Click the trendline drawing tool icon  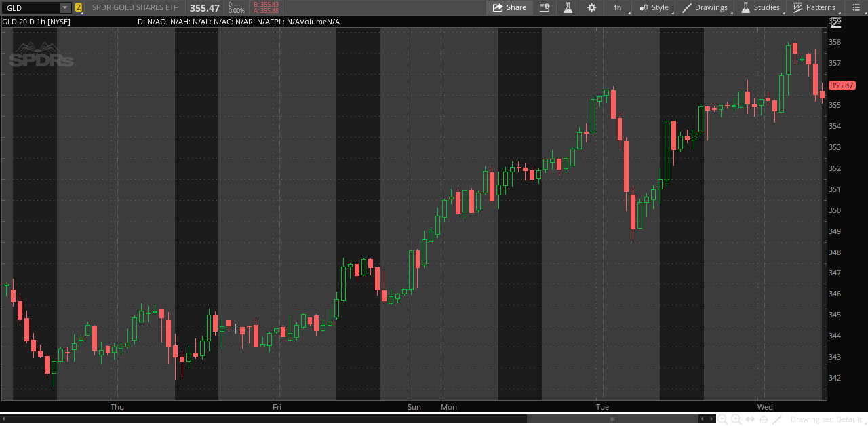click(x=777, y=420)
